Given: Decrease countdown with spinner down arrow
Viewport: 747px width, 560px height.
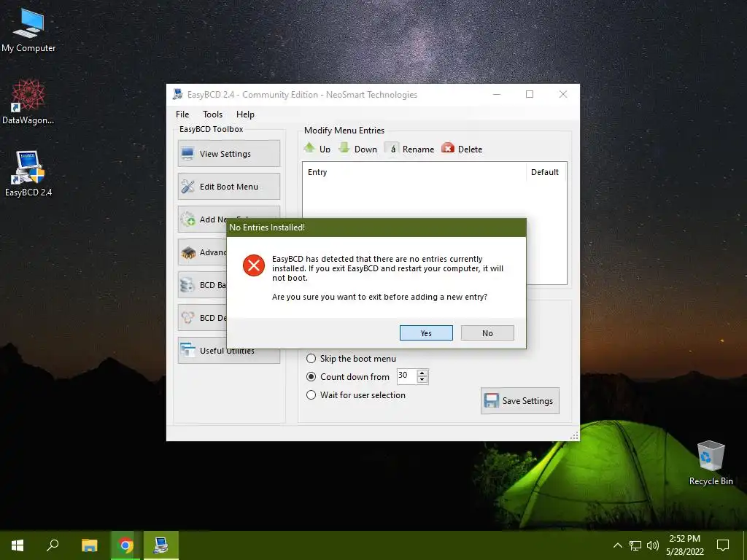Looking at the screenshot, I should [422, 379].
